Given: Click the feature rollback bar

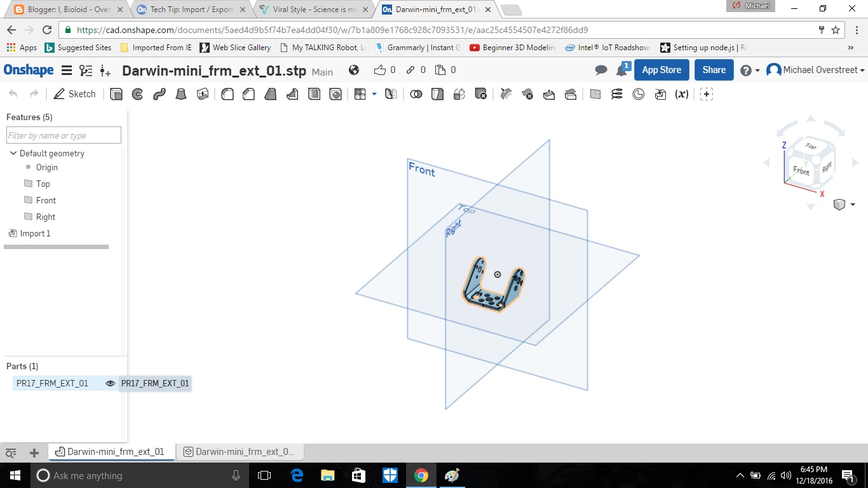Looking at the screenshot, I should pos(56,247).
